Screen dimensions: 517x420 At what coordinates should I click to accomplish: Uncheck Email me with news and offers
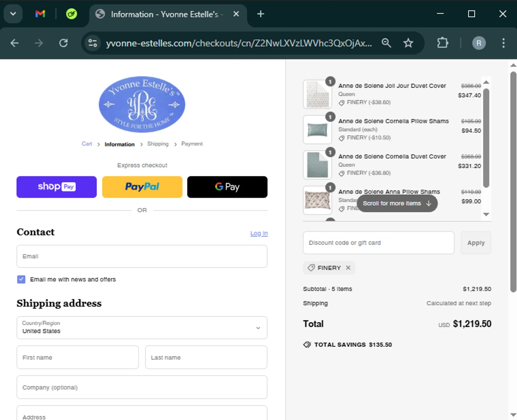pyautogui.click(x=21, y=279)
